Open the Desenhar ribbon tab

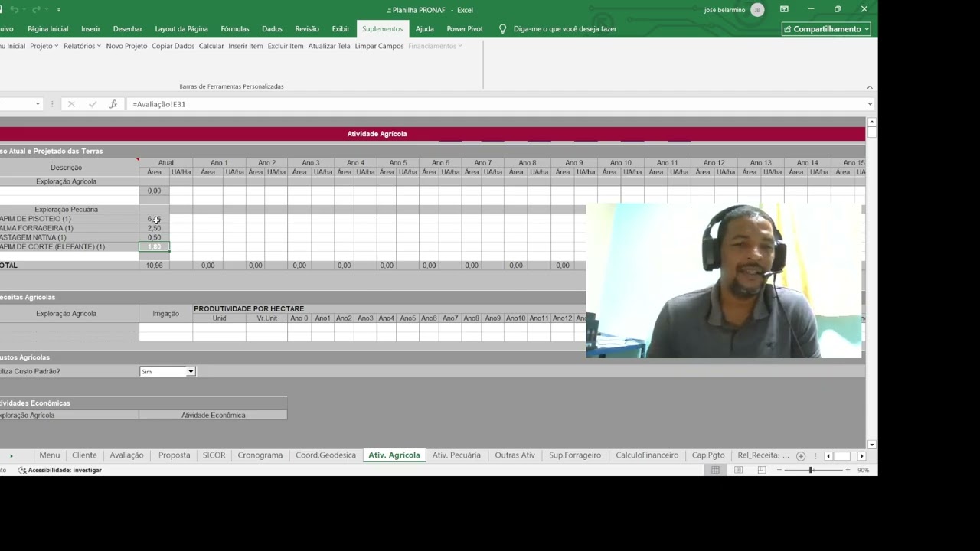(127, 29)
